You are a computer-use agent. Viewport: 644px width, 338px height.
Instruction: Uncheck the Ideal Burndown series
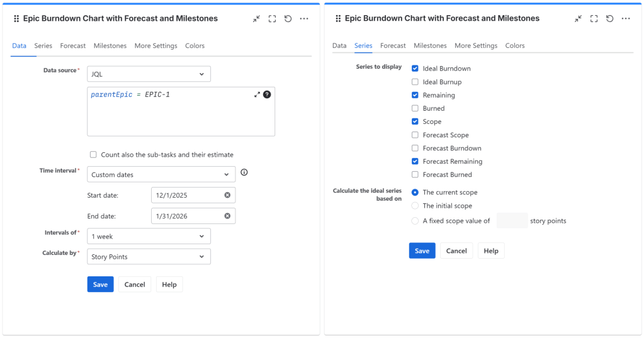415,69
